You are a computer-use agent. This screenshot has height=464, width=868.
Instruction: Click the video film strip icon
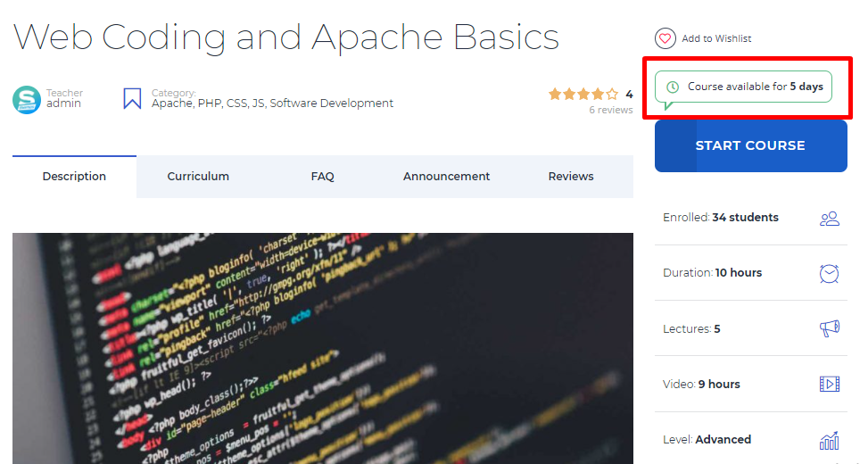(830, 384)
